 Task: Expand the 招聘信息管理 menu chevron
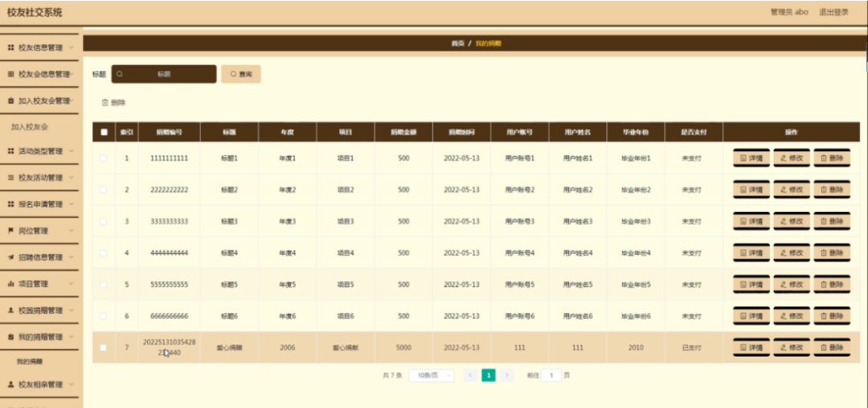72,257
